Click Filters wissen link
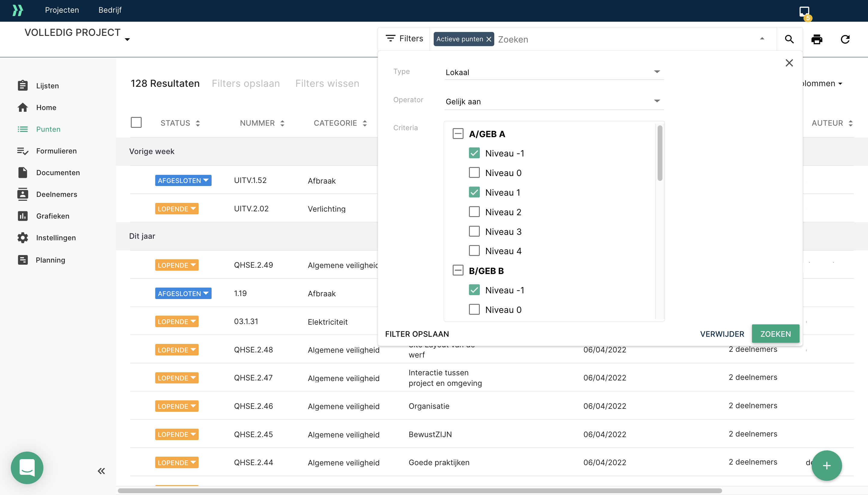868x495 pixels. (x=327, y=83)
